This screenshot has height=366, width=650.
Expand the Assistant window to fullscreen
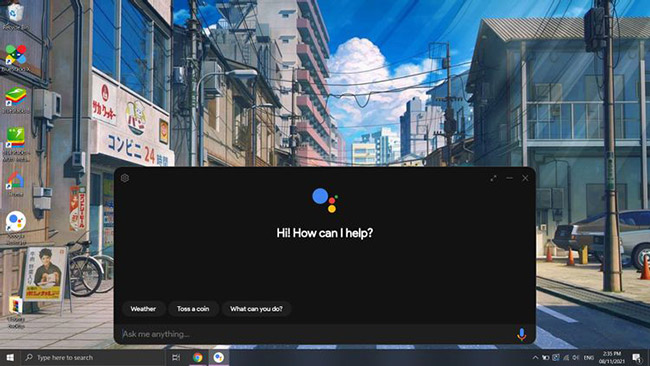[x=493, y=178]
